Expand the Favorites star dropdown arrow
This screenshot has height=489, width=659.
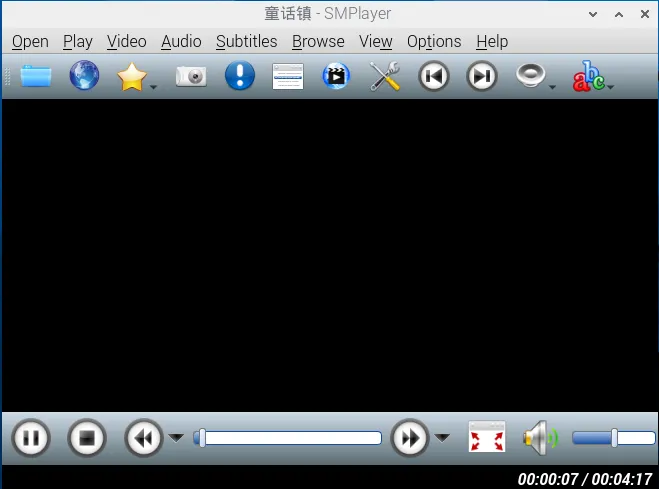[154, 87]
